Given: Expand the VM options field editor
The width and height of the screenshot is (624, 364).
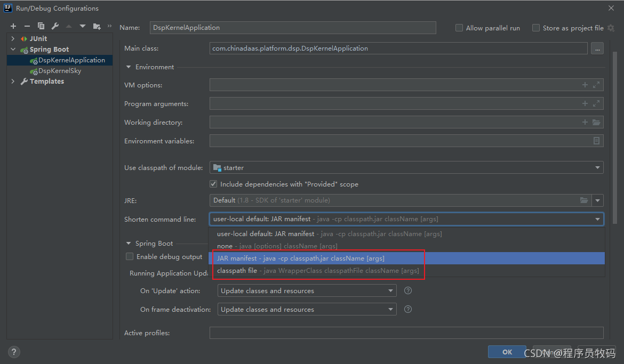Looking at the screenshot, I should 596,85.
